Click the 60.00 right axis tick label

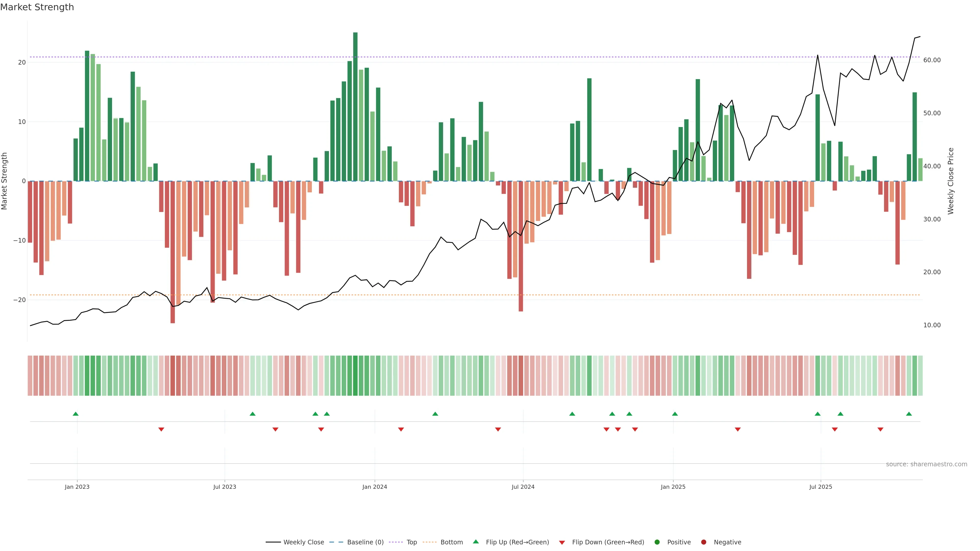coord(932,60)
